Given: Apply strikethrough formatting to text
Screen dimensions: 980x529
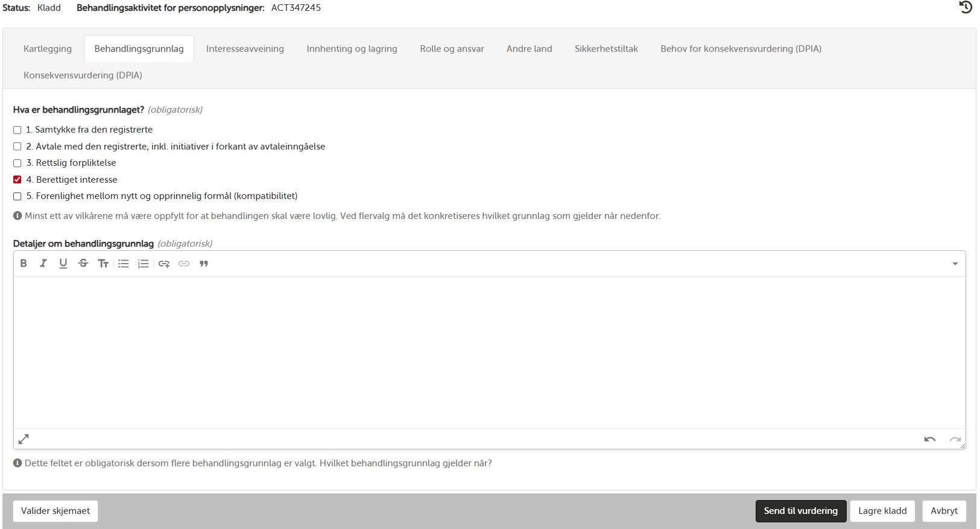Looking at the screenshot, I should point(83,264).
